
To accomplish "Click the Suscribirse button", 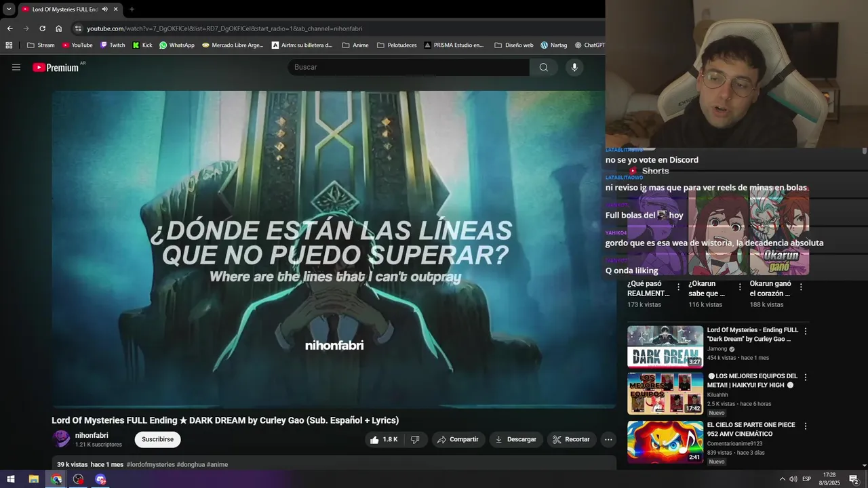I will [157, 439].
